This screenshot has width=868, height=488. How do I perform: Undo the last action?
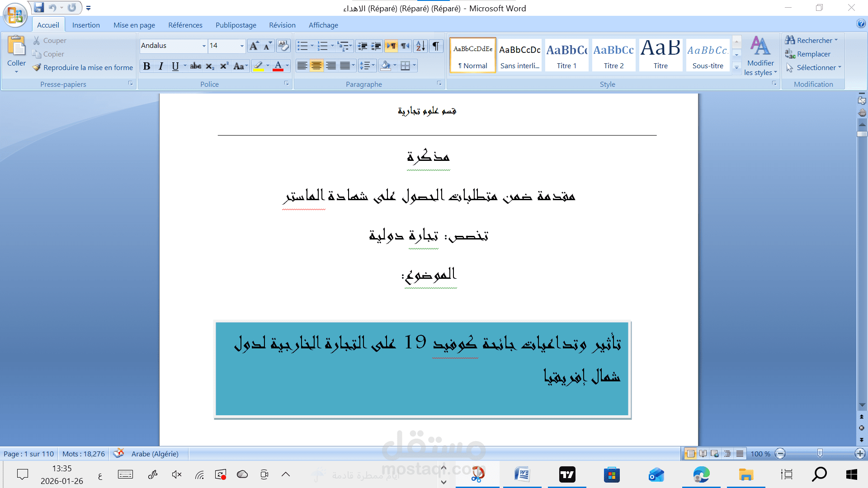52,8
